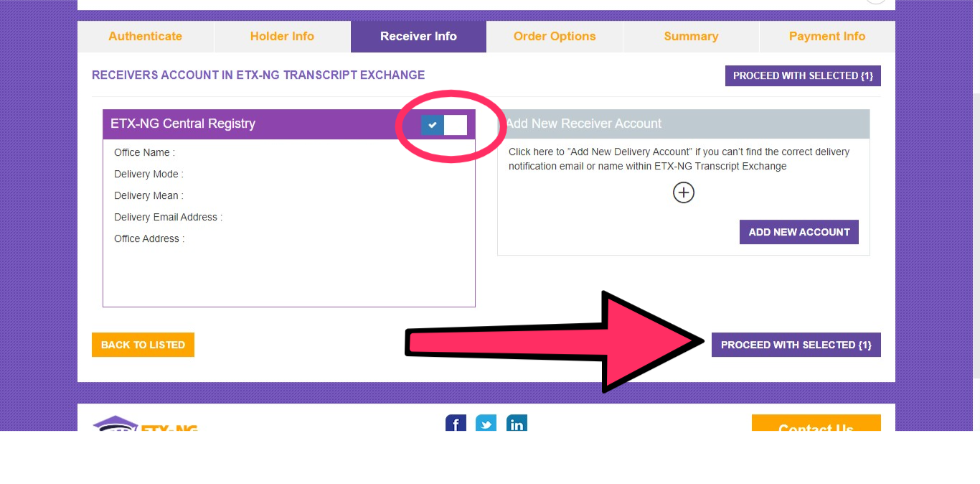Image resolution: width=980 pixels, height=484 pixels.
Task: Click PROCEED WITH SELECTED next to the arrow
Action: (796, 345)
